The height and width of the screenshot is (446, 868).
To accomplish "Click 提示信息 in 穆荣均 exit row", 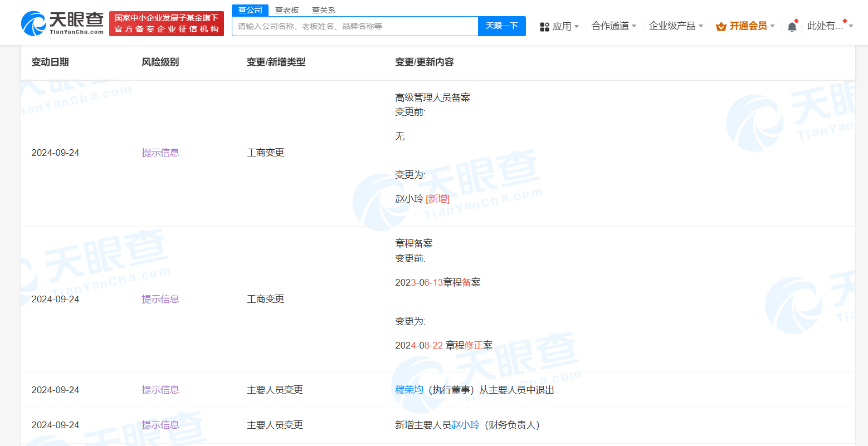I will 160,390.
